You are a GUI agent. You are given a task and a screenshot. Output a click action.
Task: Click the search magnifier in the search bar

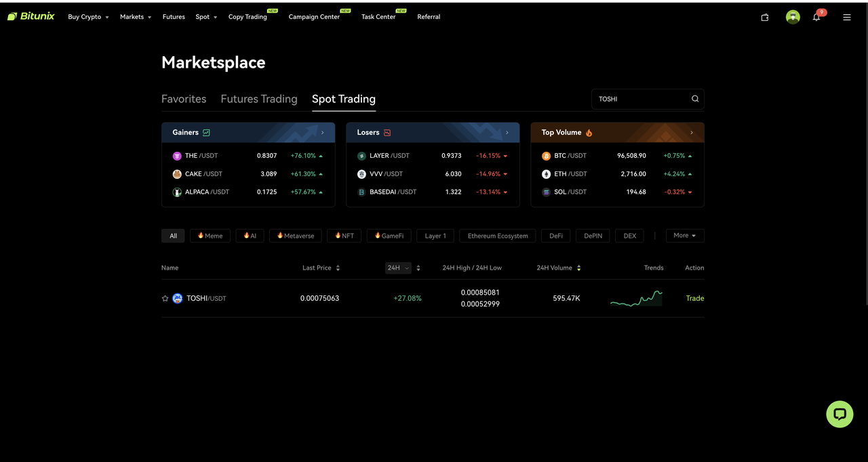(x=694, y=98)
